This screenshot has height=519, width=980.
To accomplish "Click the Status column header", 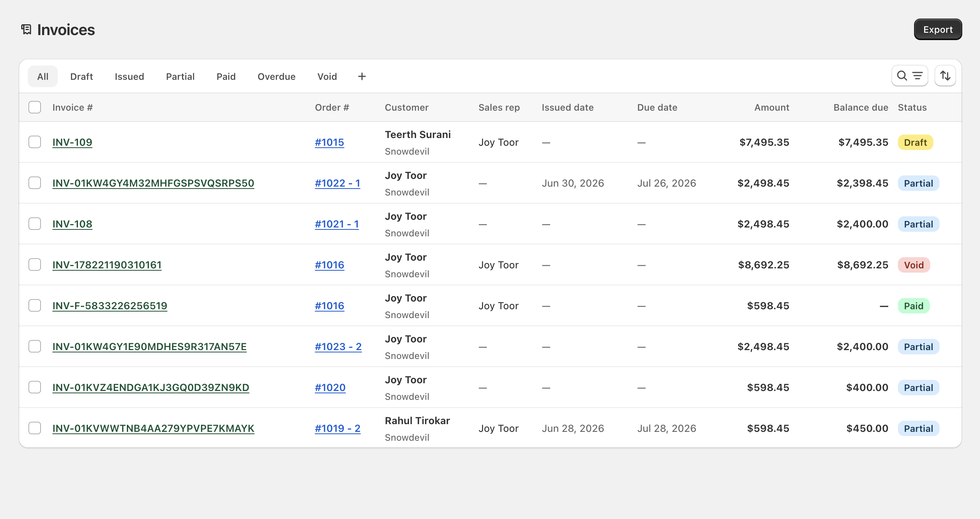I will tap(912, 108).
